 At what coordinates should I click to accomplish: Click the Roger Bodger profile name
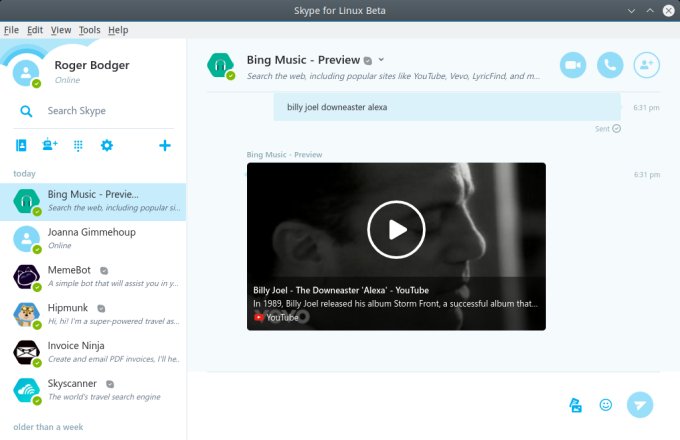pyautogui.click(x=92, y=65)
